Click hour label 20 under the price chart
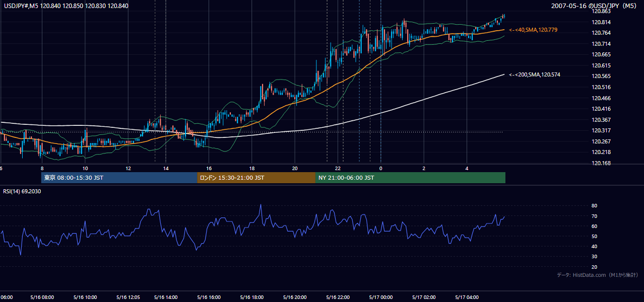 tap(294, 168)
